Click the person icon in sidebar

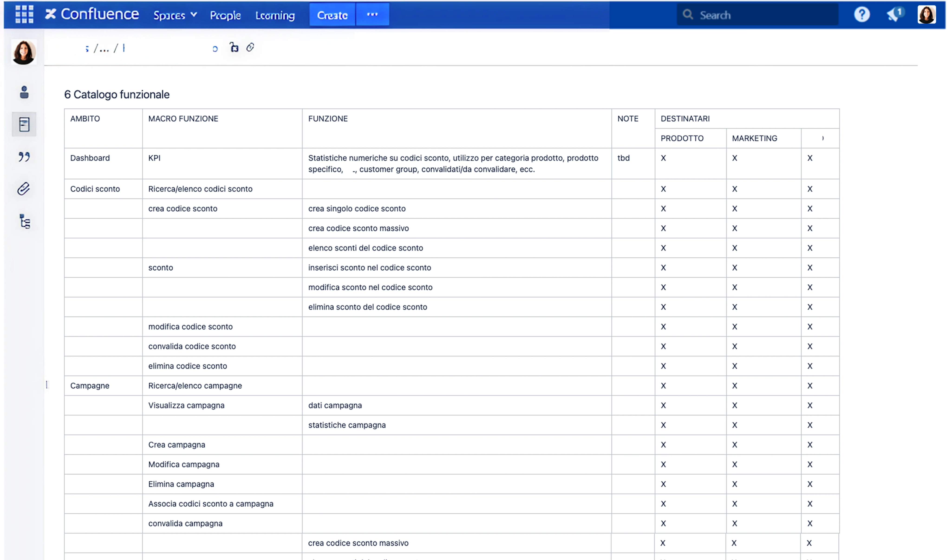24,92
